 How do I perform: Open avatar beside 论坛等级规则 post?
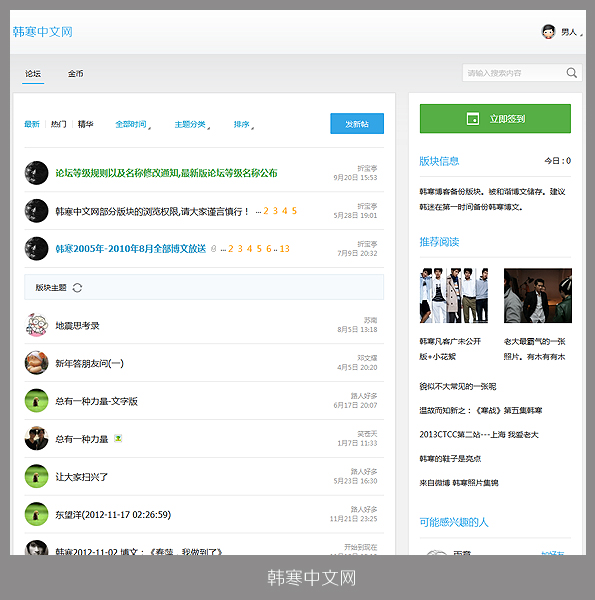tap(36, 173)
